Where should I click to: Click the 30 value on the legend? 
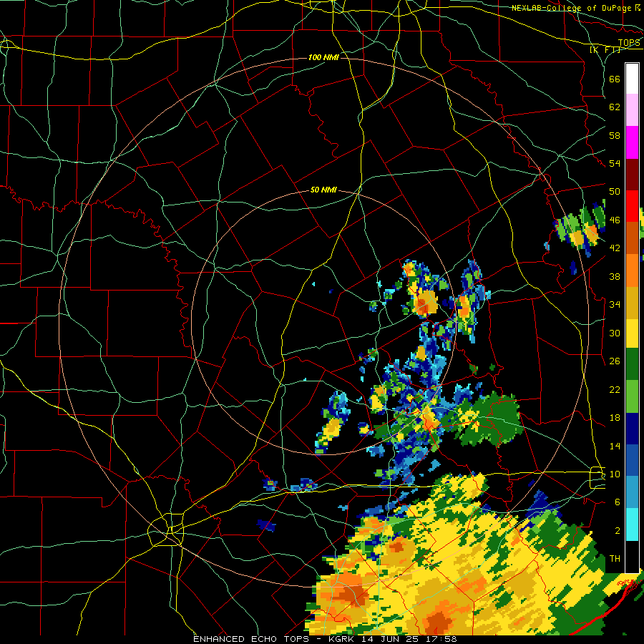tap(615, 333)
